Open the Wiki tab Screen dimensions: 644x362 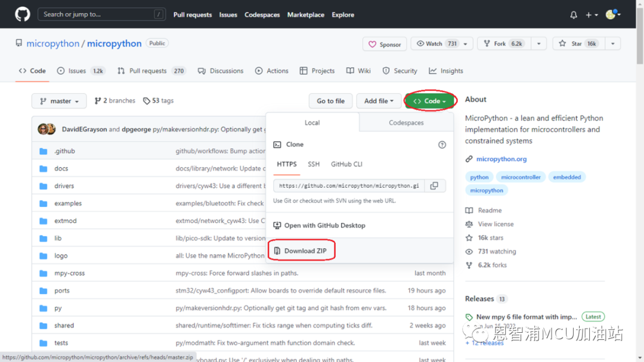point(358,71)
